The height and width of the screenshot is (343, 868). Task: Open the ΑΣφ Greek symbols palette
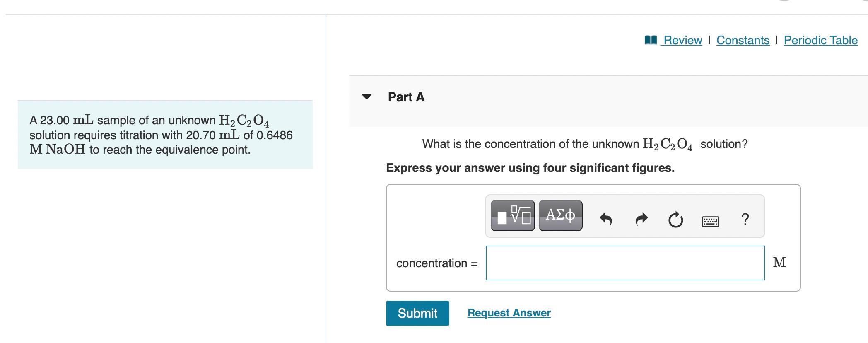coord(560,215)
